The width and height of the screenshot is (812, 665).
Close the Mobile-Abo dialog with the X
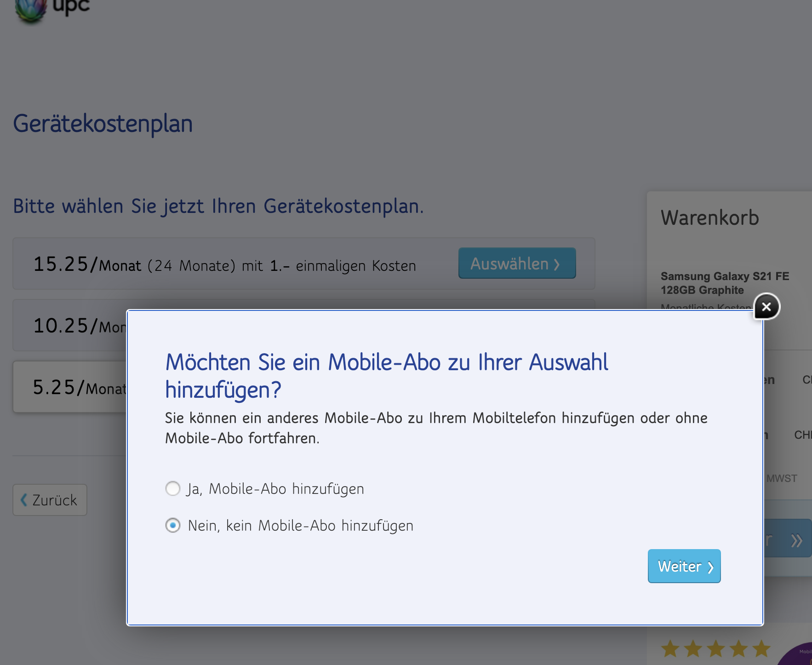(x=766, y=306)
